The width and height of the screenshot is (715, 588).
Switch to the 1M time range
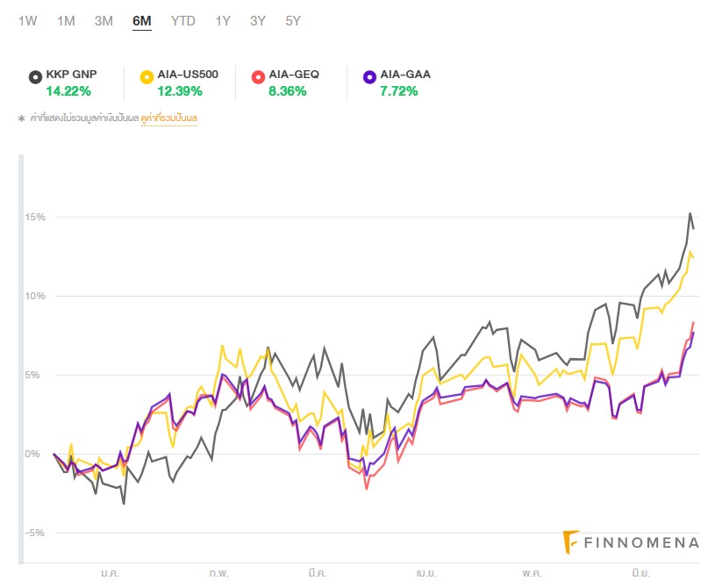66,21
